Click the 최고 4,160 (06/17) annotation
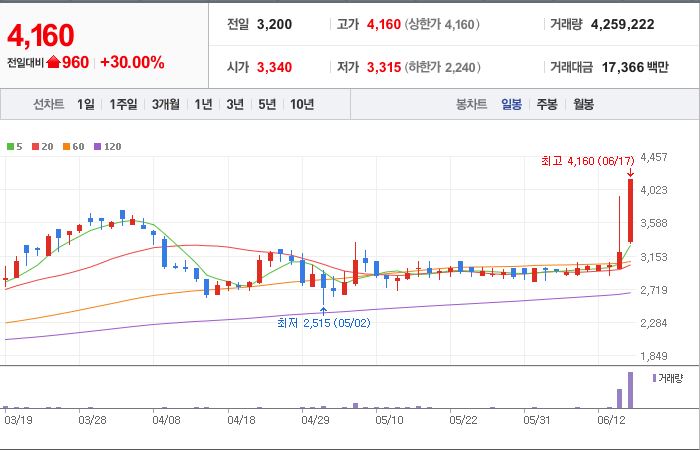 pyautogui.click(x=588, y=161)
